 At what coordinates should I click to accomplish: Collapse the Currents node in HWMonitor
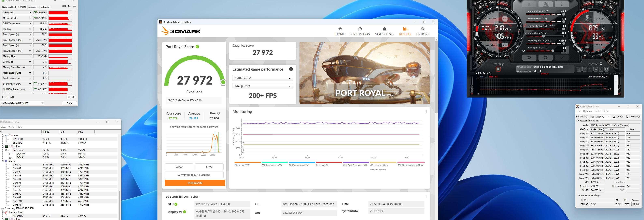point(2,136)
